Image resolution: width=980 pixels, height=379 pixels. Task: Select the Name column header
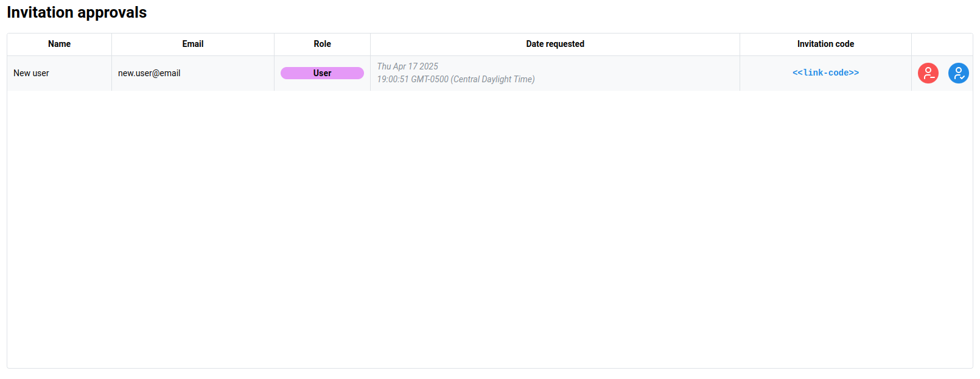tap(59, 44)
